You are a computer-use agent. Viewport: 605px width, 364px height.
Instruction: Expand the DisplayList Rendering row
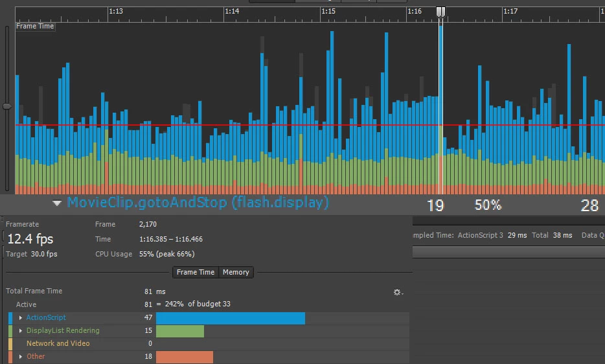(21, 331)
